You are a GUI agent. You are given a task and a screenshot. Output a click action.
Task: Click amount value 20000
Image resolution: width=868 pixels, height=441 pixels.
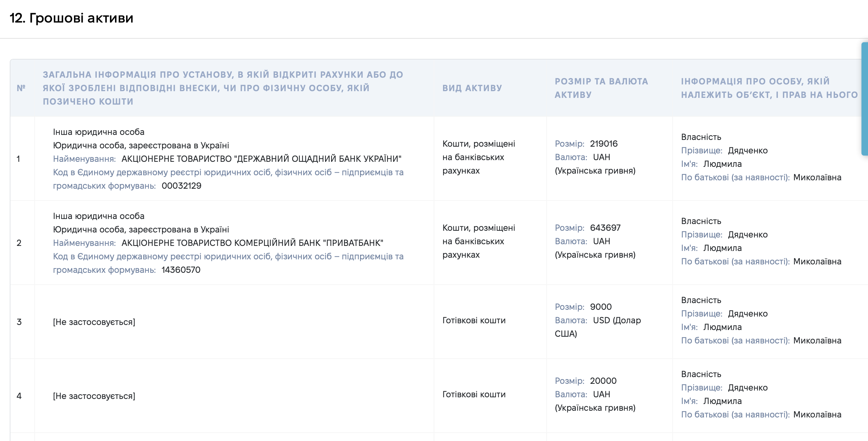(x=603, y=381)
